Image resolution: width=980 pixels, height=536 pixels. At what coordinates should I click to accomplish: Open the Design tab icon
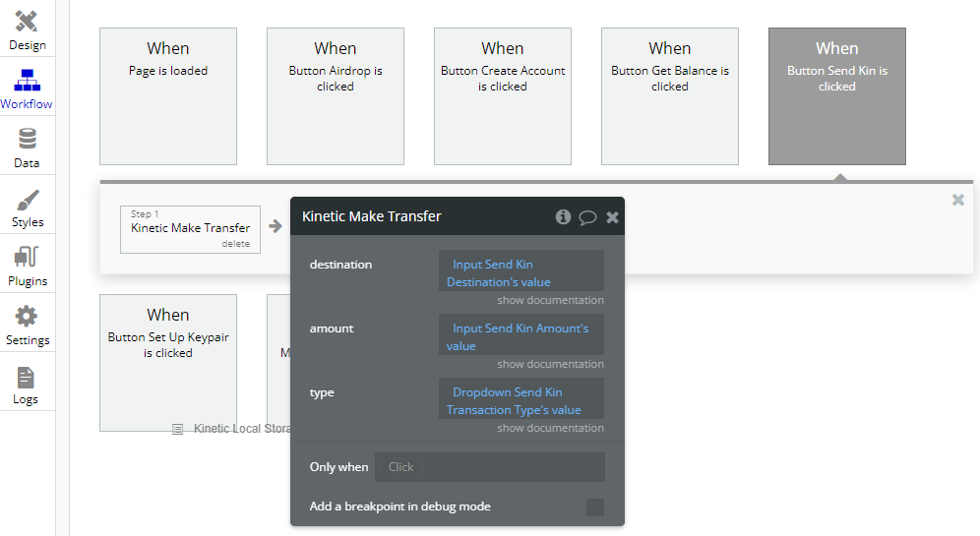(x=27, y=22)
